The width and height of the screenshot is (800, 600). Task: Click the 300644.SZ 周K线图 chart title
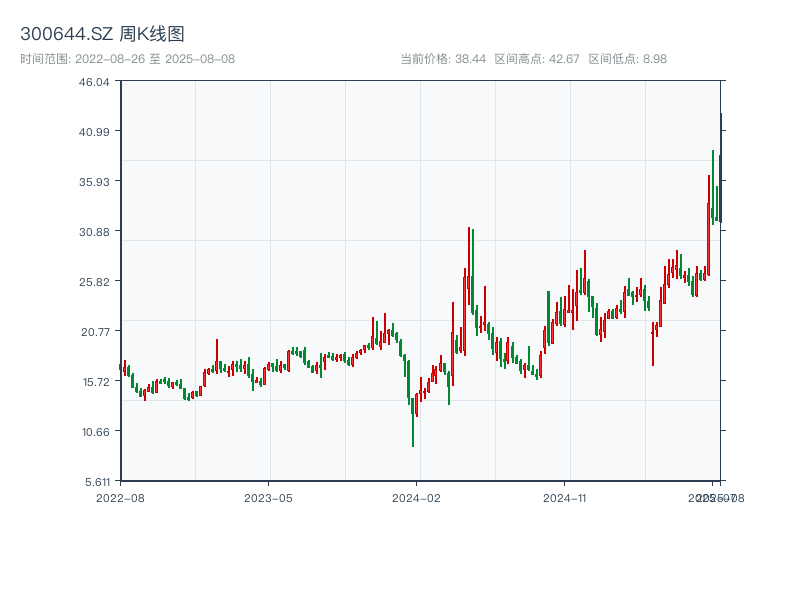coord(102,34)
